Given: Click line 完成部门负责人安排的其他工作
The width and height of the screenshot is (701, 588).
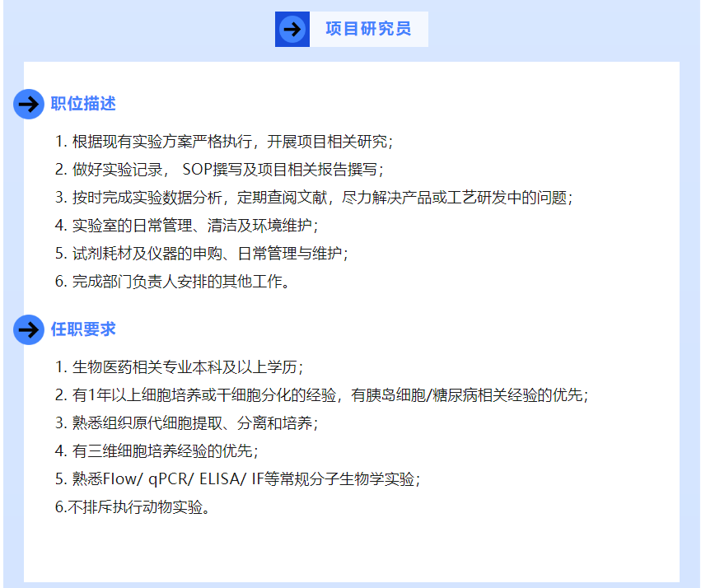Looking at the screenshot, I should pyautogui.click(x=172, y=282).
